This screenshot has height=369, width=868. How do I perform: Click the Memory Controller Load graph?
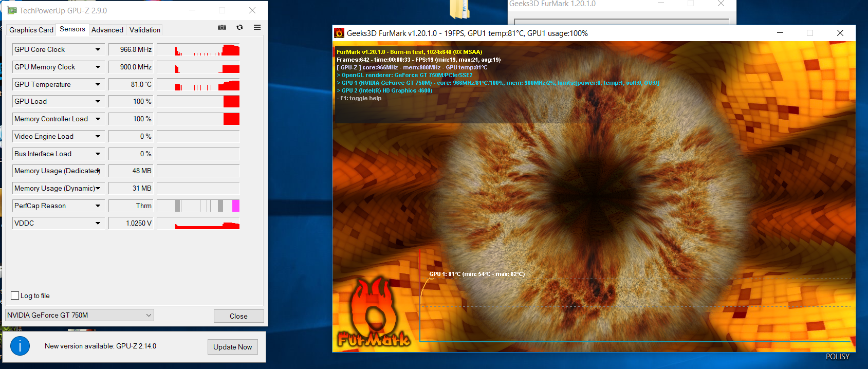tap(198, 119)
